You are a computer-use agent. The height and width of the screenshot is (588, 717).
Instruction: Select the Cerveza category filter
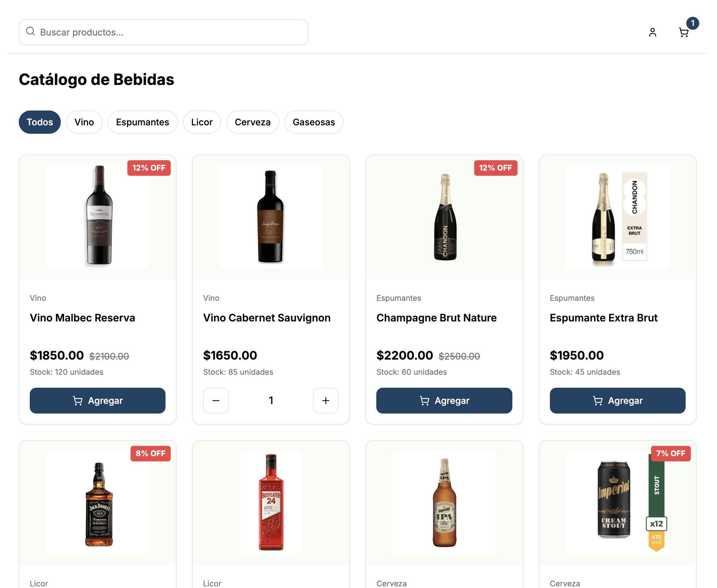252,122
